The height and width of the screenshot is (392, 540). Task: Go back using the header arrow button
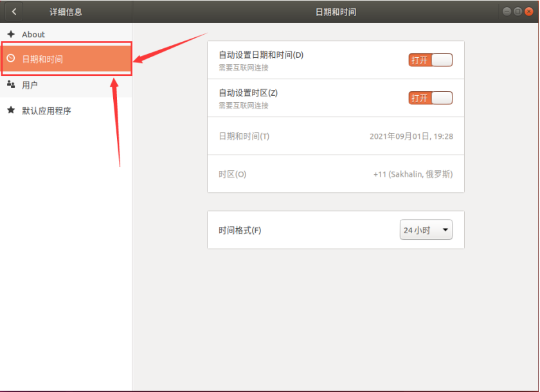(14, 12)
